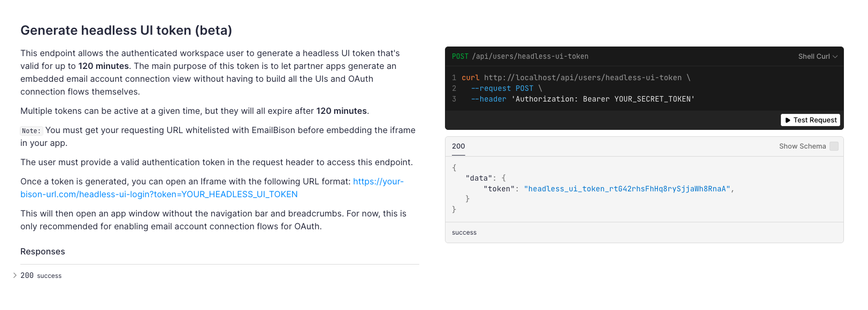Image resolution: width=868 pixels, height=310 pixels.
Task: Click the green POST method label
Action: coord(460,56)
